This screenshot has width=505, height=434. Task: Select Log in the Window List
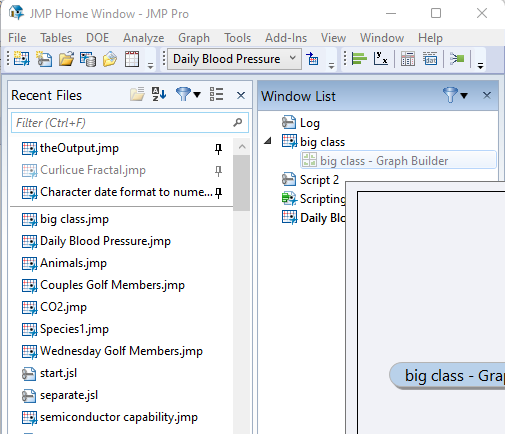tap(310, 123)
